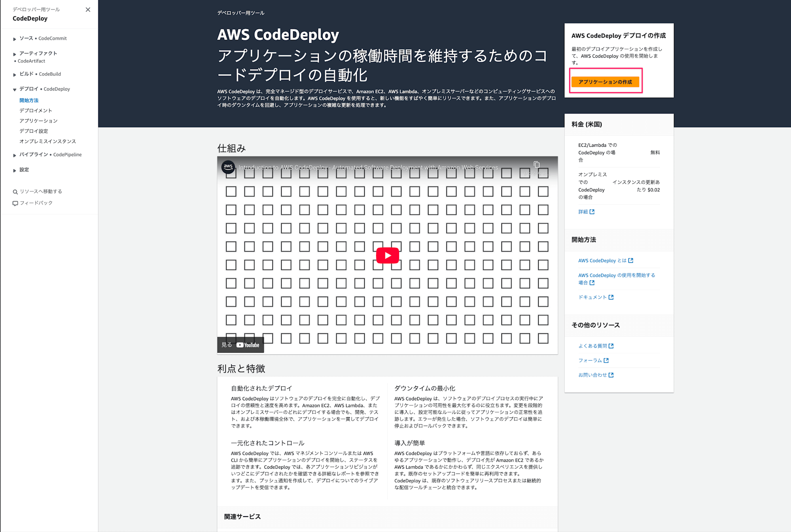
Task: Open the フォーラム link
Action: [x=590, y=361]
